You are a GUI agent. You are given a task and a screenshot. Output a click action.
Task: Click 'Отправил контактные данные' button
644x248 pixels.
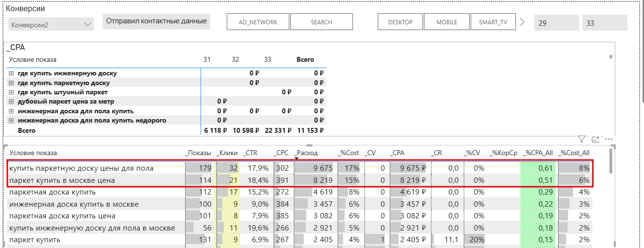pyautogui.click(x=156, y=21)
